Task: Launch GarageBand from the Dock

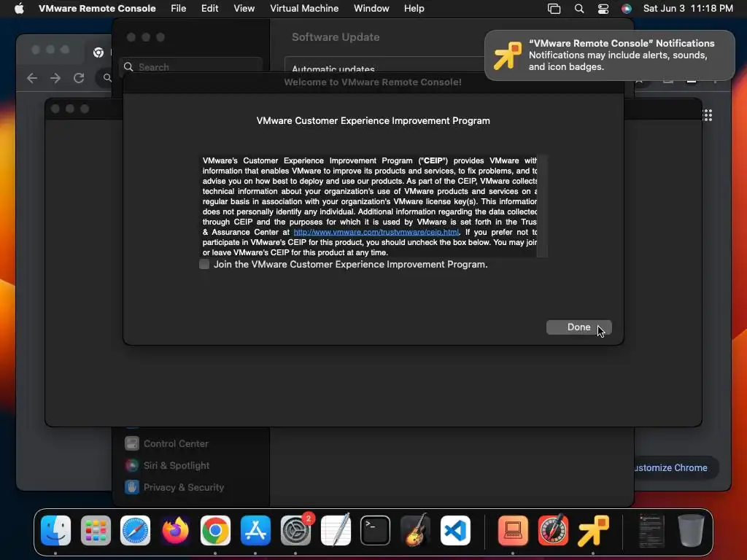Action: coord(415,530)
